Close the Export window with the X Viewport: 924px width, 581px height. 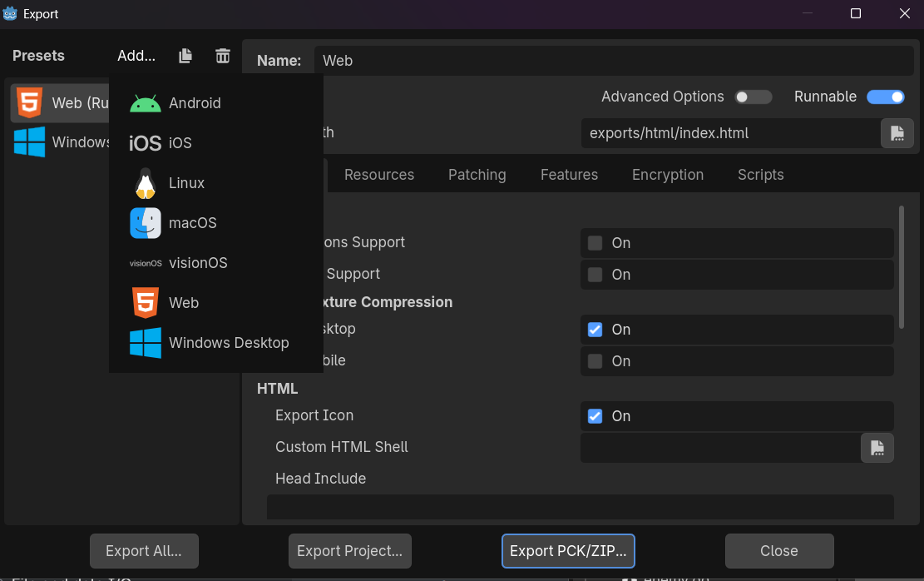coord(905,13)
